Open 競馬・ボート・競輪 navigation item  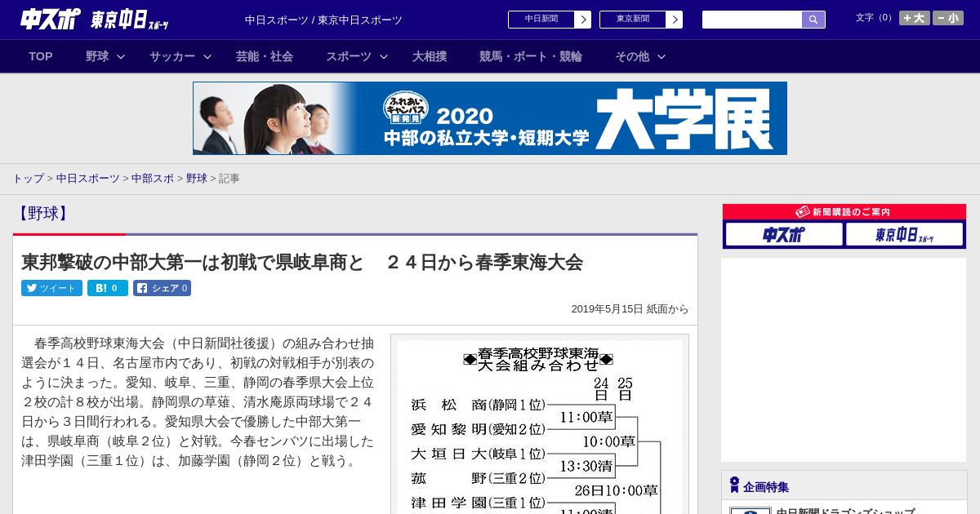[x=531, y=56]
